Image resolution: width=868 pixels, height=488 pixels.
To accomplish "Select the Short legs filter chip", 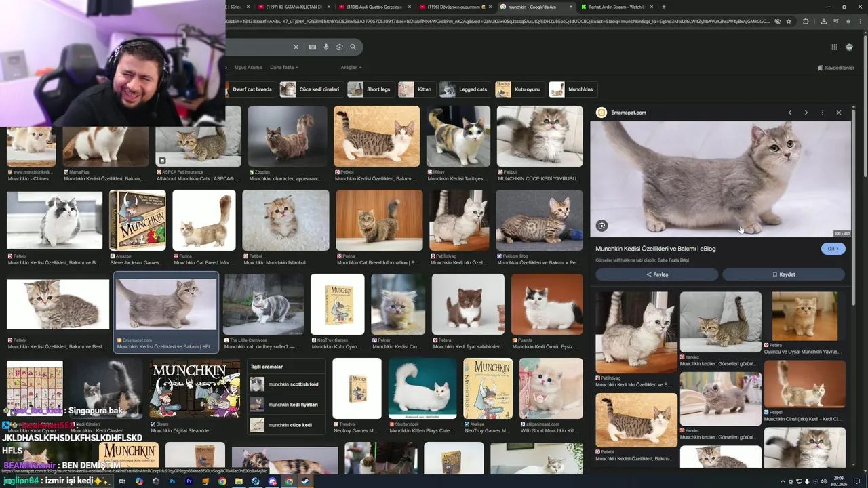I will click(370, 89).
